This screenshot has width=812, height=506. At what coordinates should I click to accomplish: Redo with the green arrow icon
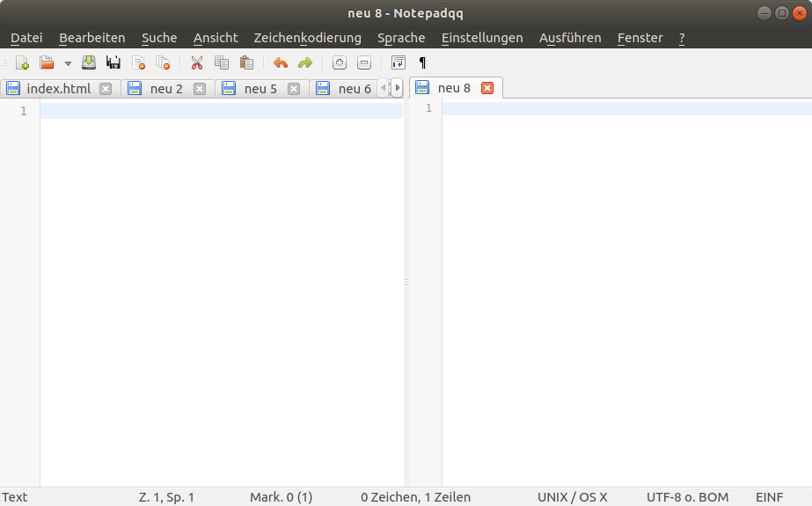(305, 62)
